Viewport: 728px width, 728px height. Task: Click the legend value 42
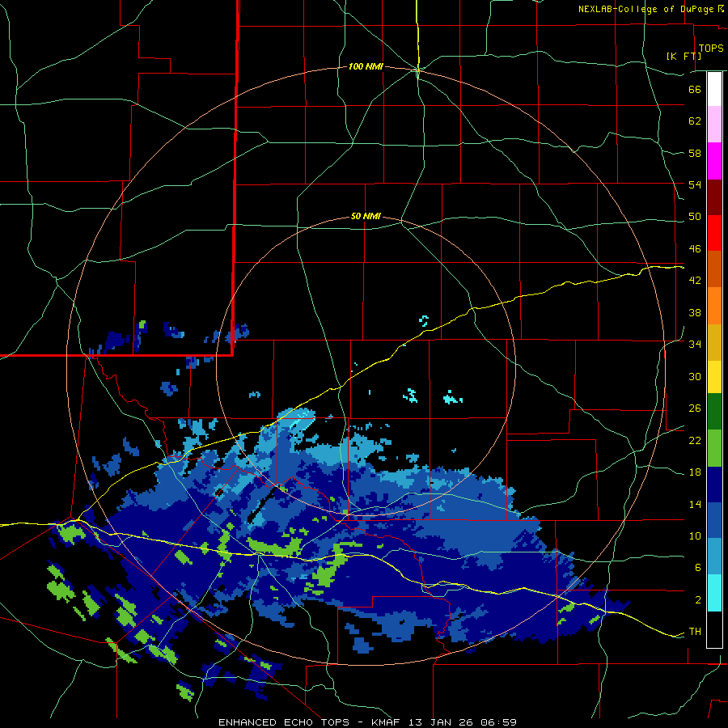(x=695, y=281)
